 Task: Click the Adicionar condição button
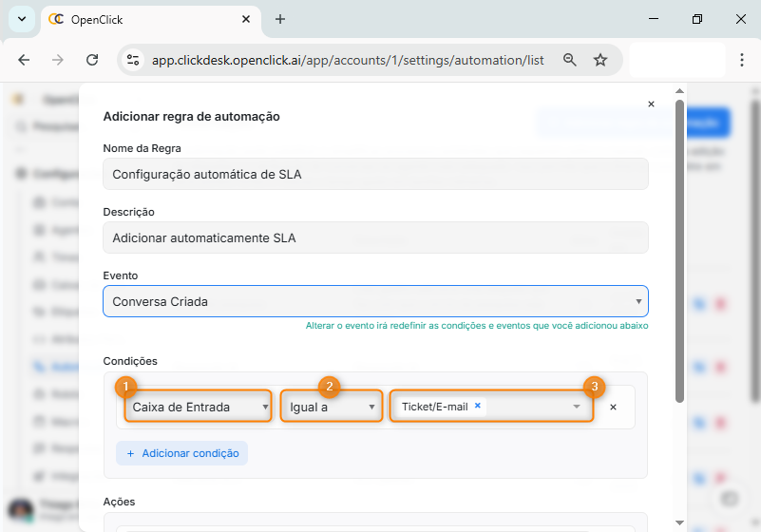[x=182, y=453]
